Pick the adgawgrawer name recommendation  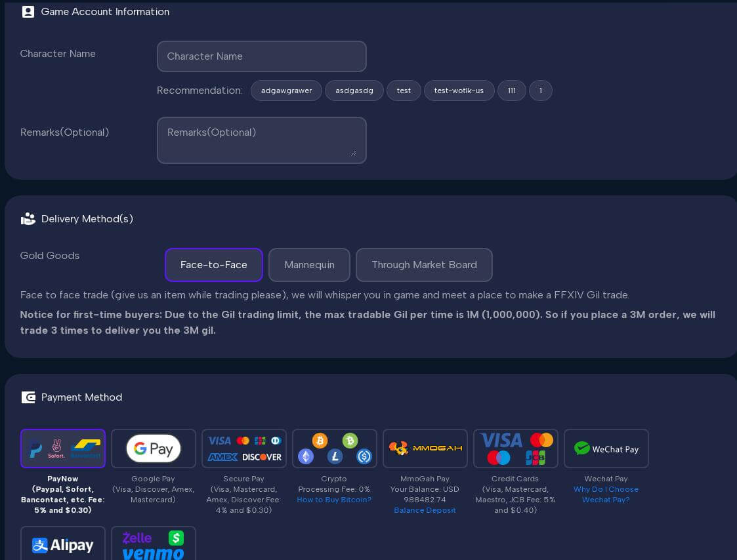286,90
